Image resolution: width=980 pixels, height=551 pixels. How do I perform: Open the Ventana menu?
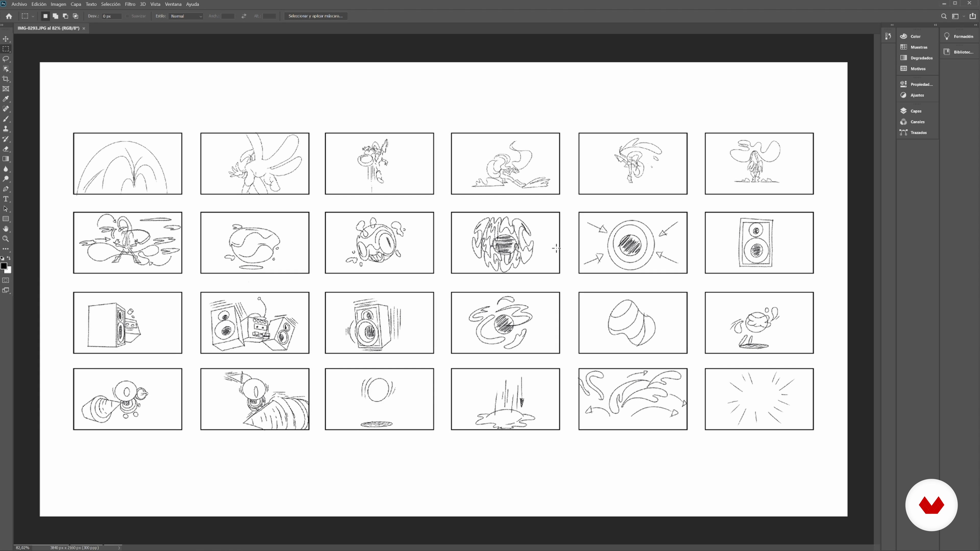[x=173, y=4]
